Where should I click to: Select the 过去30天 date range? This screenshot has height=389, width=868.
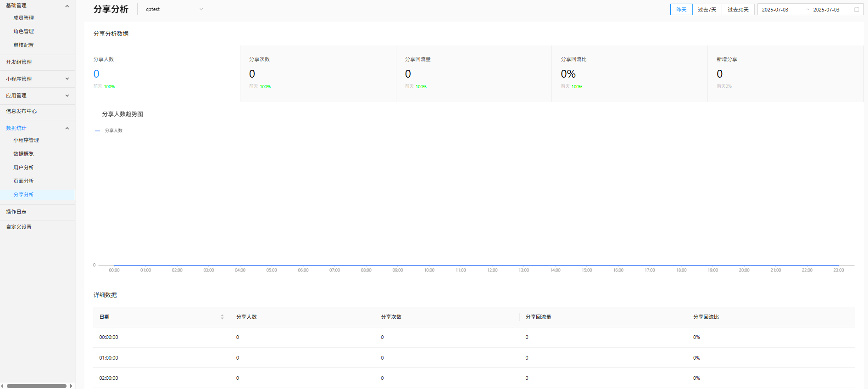[x=738, y=10]
